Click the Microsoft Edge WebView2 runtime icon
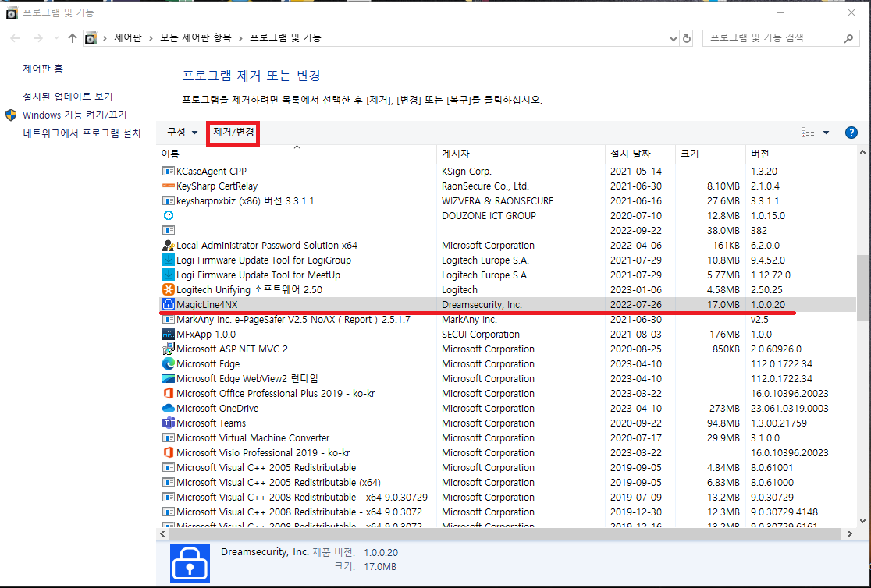Screen dimensions: 871x588 [169, 378]
